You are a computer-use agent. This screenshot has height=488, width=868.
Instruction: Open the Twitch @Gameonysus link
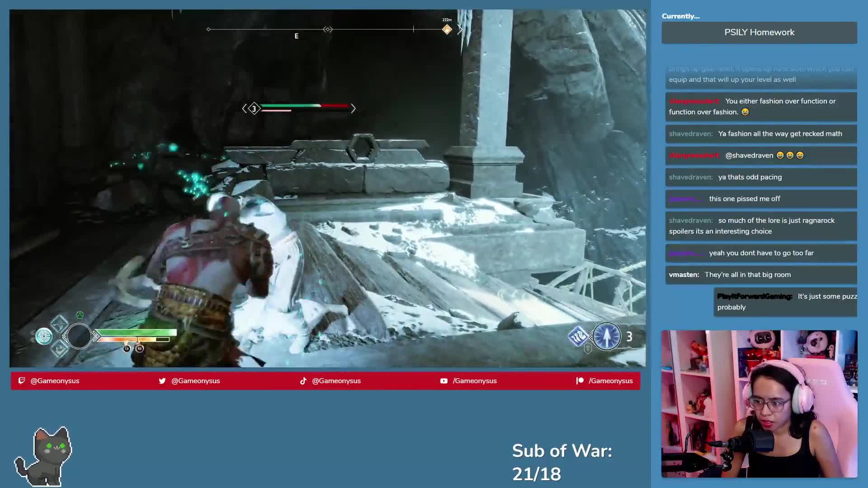coord(48,381)
